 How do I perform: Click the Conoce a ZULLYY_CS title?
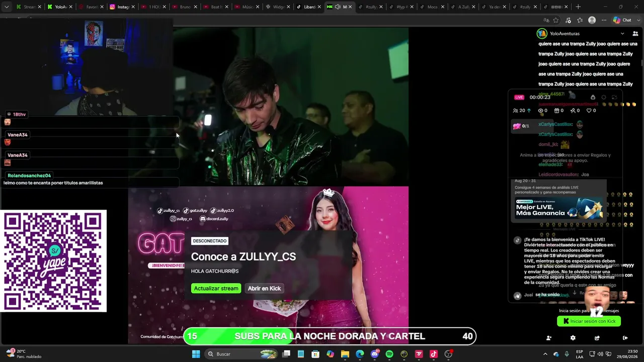click(x=244, y=256)
